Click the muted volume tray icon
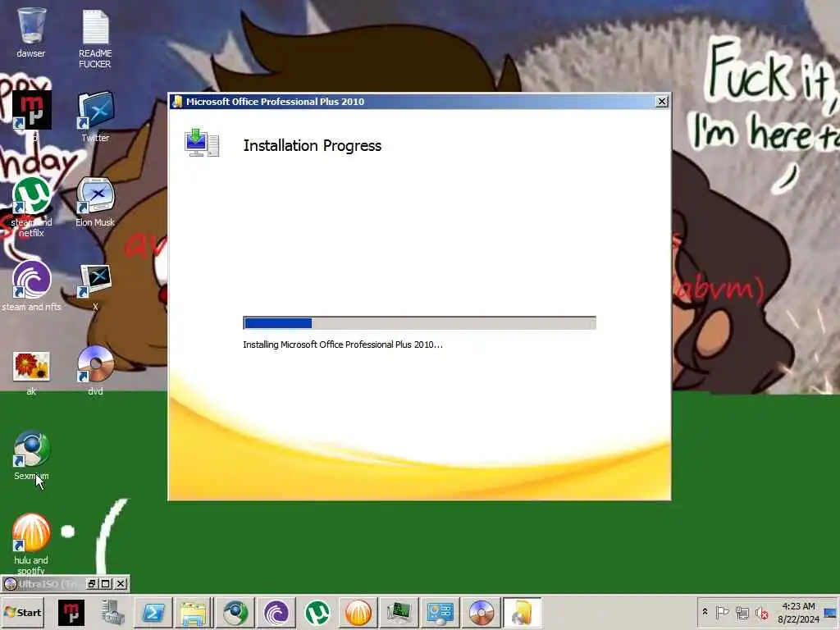Viewport: 840px width, 630px height. pyautogui.click(x=761, y=612)
